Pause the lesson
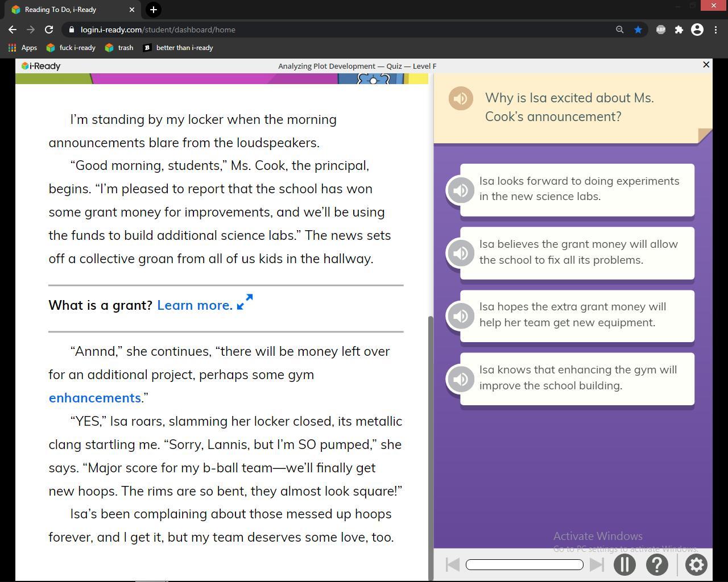 click(x=624, y=564)
